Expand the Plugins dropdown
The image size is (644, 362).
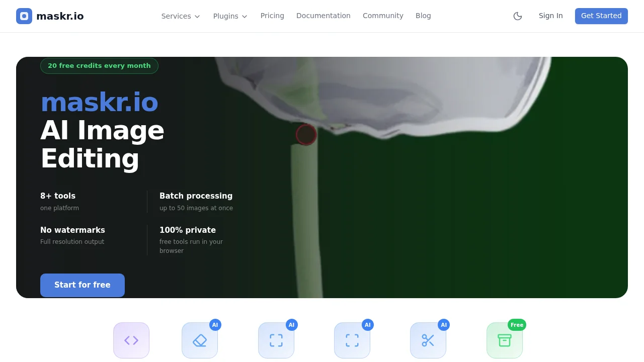click(x=229, y=16)
